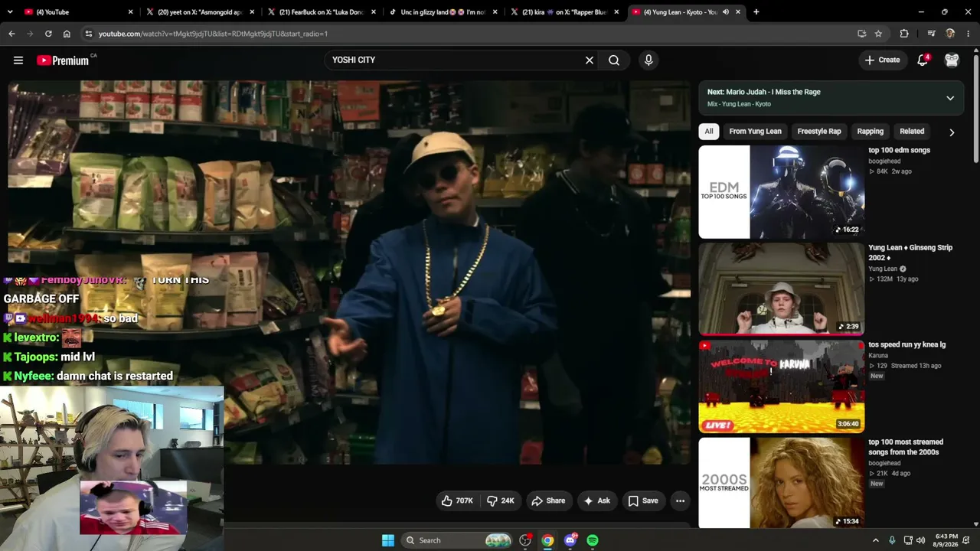Dislike the video with thumbs down
Viewport: 980px width, 551px height.
pos(501,500)
